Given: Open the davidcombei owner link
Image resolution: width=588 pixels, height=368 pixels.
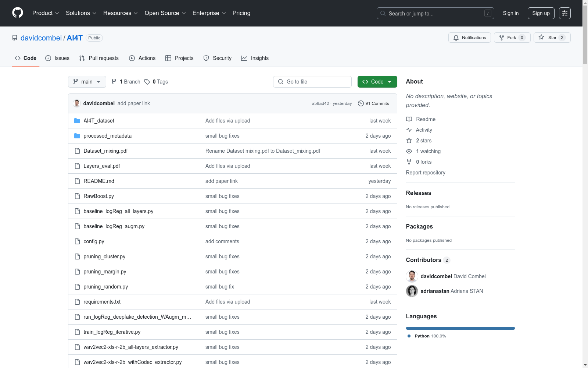Looking at the screenshot, I should (x=41, y=38).
